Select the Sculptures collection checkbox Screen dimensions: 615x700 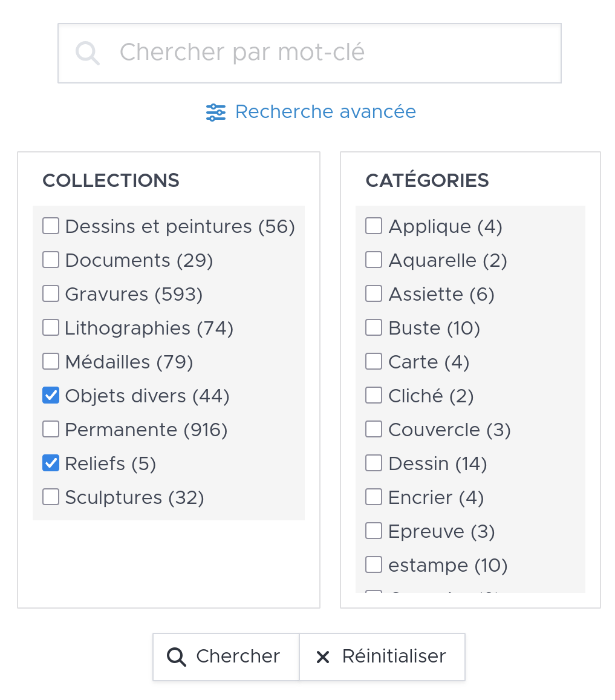click(51, 497)
